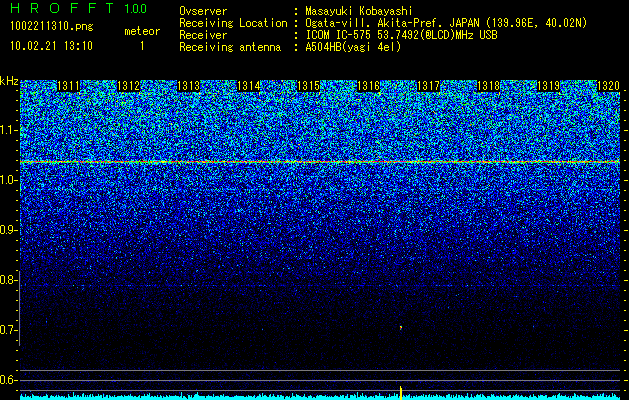Click the 1317 time marker label
This screenshot has width=629, height=400.
click(428, 86)
